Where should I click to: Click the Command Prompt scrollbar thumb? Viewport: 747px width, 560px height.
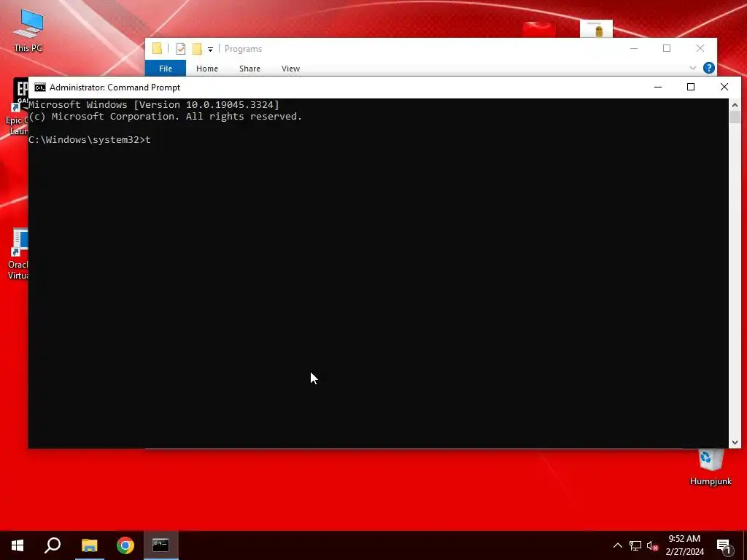tap(735, 117)
